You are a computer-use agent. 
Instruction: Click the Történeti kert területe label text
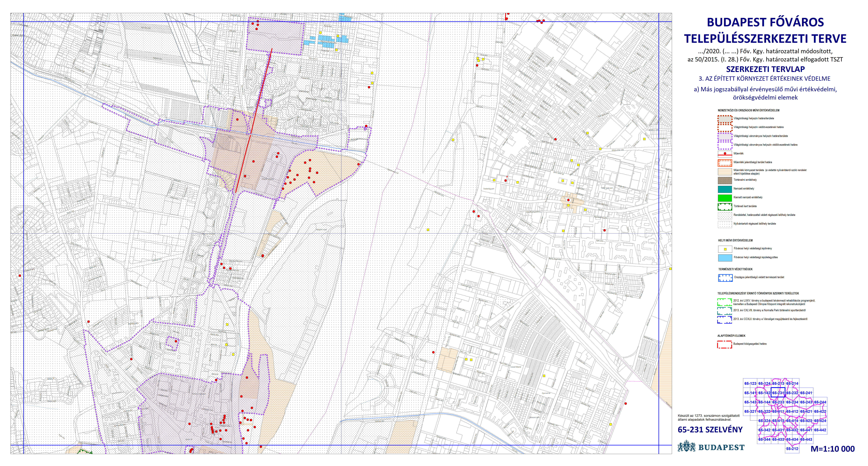click(x=745, y=206)
